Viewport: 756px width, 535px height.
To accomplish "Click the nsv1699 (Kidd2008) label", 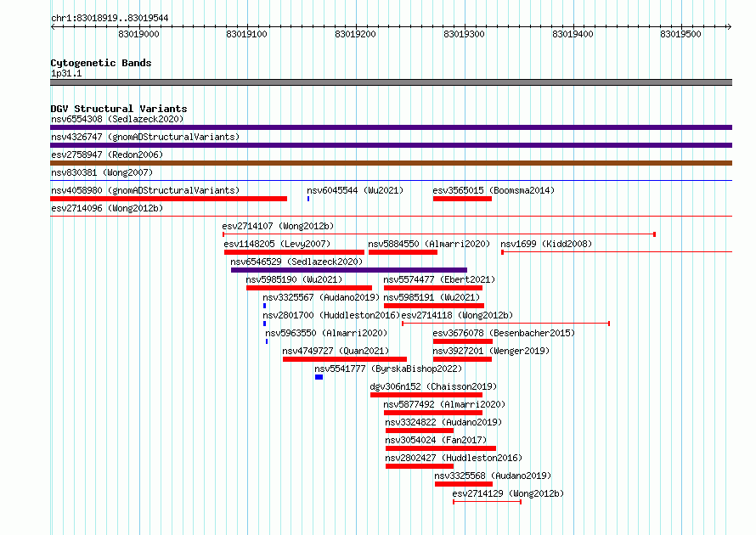I will click(x=546, y=244).
